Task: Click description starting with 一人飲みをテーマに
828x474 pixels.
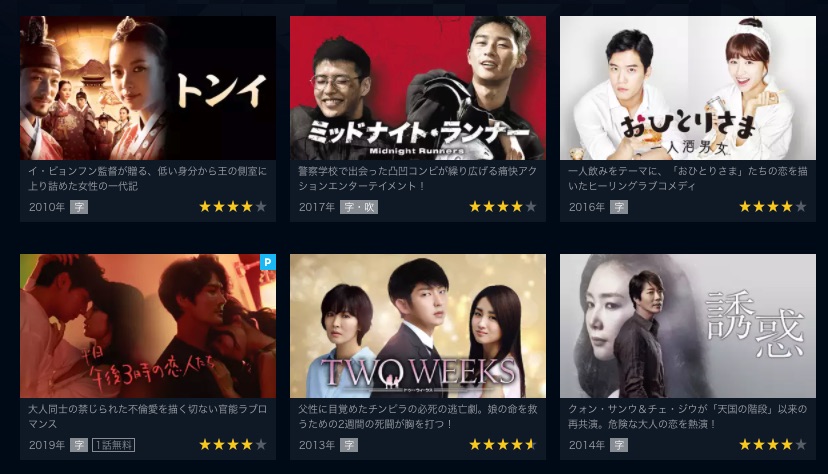Action: [x=688, y=178]
